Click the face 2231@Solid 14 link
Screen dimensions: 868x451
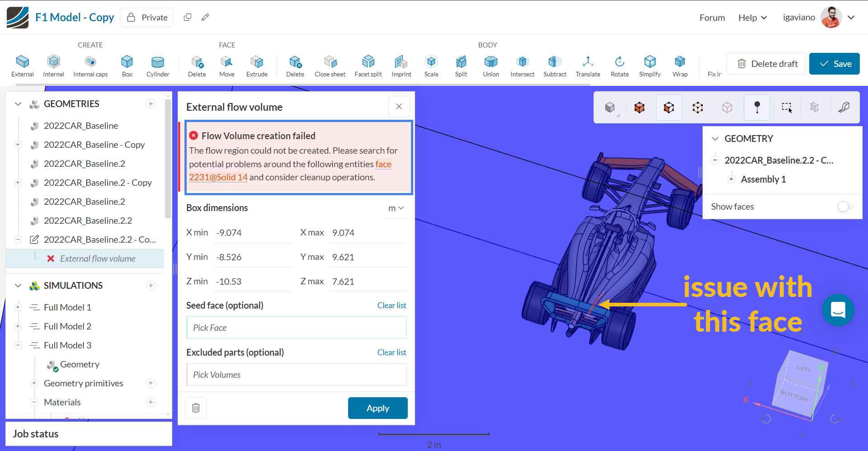click(x=218, y=177)
